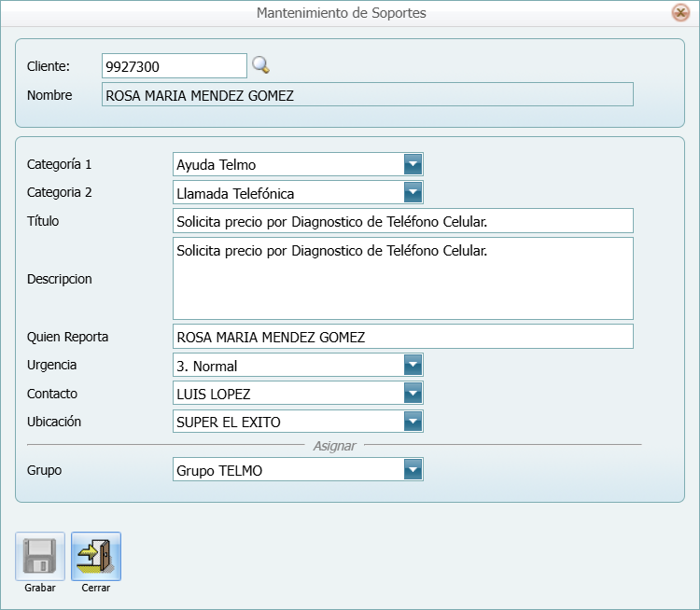Click the Quien Reporta label

[67, 337]
